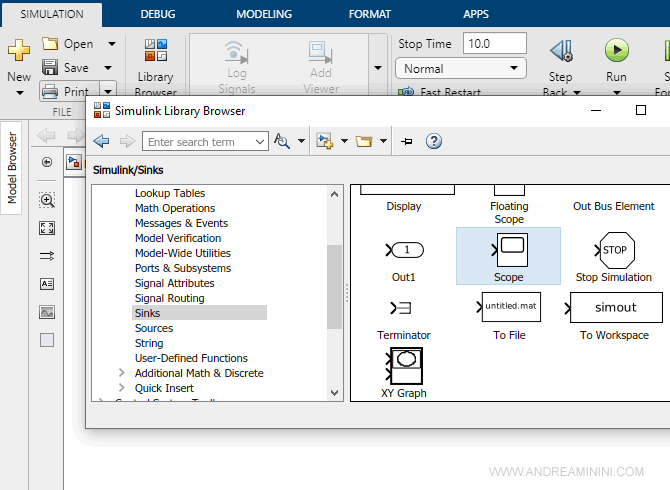Select Math Operations in library tree
The width and height of the screenshot is (670, 490).
coord(175,208)
